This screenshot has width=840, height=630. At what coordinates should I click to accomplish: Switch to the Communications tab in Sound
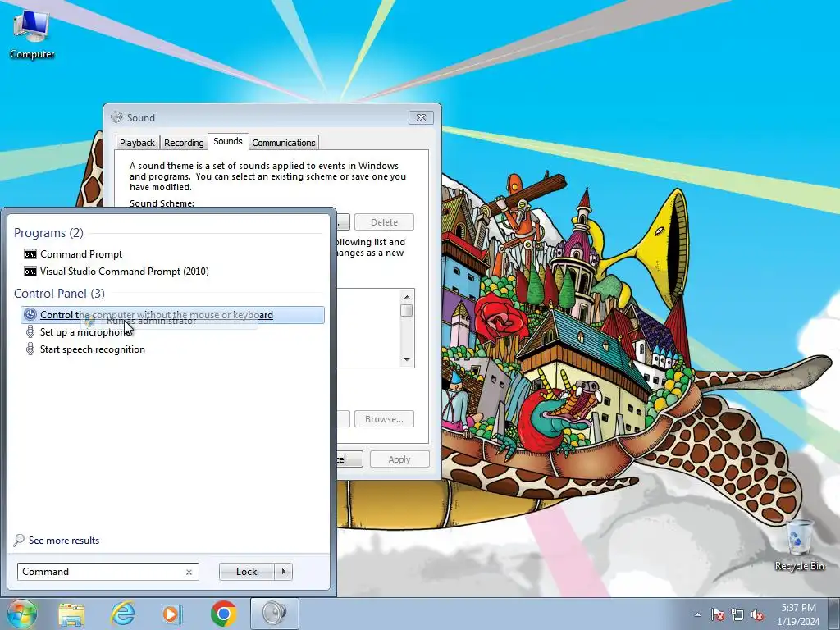point(283,143)
